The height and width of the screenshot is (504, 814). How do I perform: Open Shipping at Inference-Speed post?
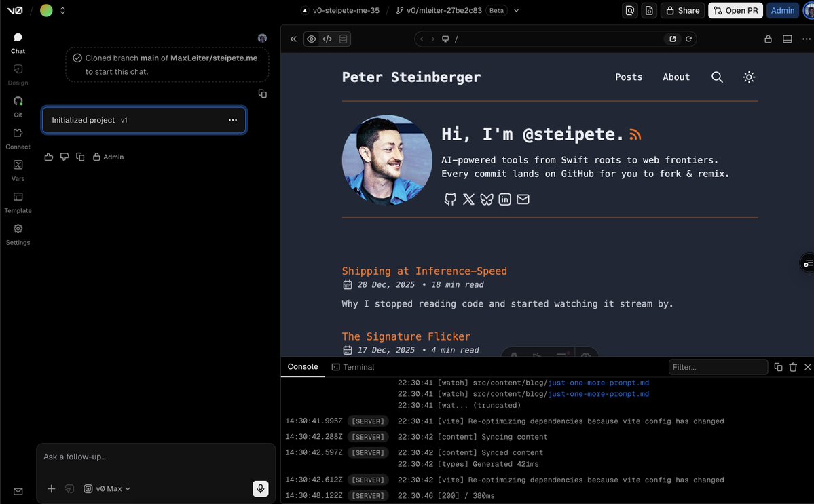[424, 271]
